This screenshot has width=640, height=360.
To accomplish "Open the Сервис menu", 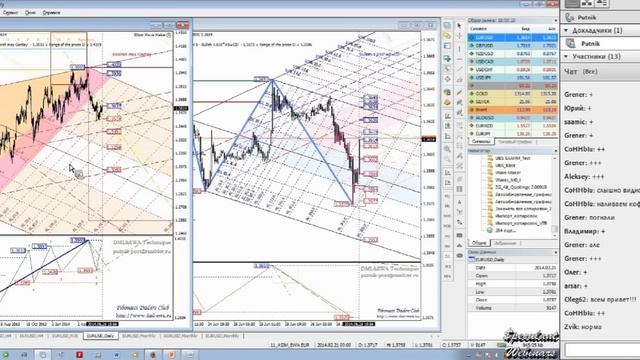I will (x=10, y=13).
